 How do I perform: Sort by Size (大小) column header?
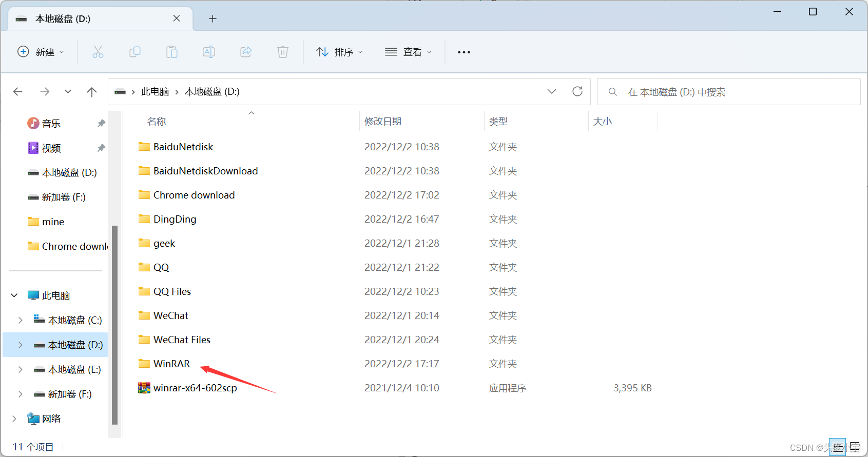click(603, 122)
